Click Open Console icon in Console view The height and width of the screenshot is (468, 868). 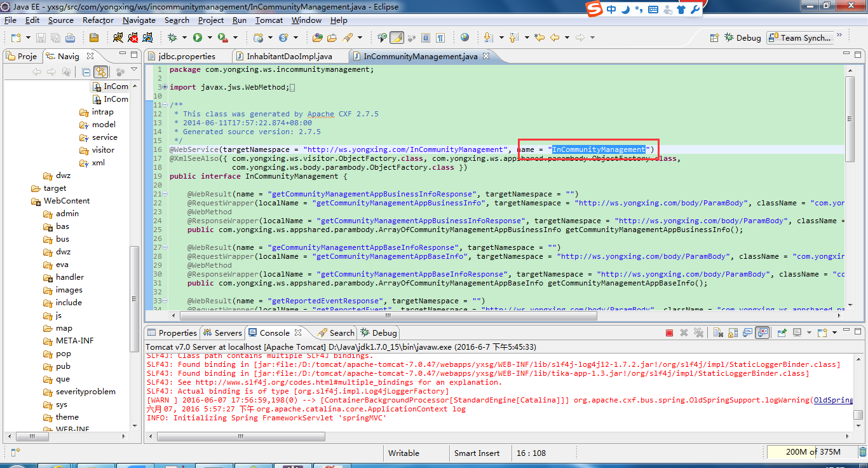point(822,333)
